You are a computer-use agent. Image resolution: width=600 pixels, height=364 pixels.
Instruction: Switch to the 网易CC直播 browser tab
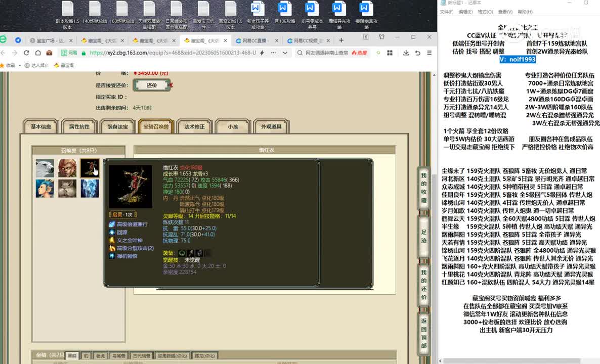click(x=257, y=40)
